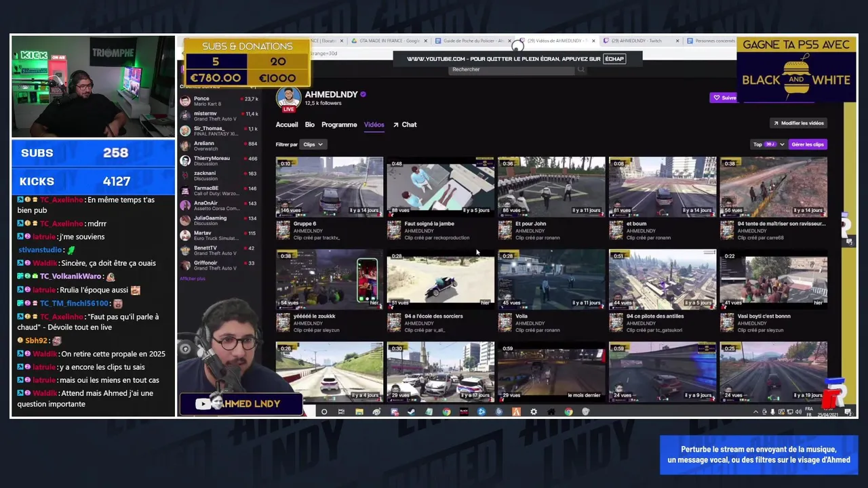Open 94 ce pilote des antilles clip

point(663,279)
